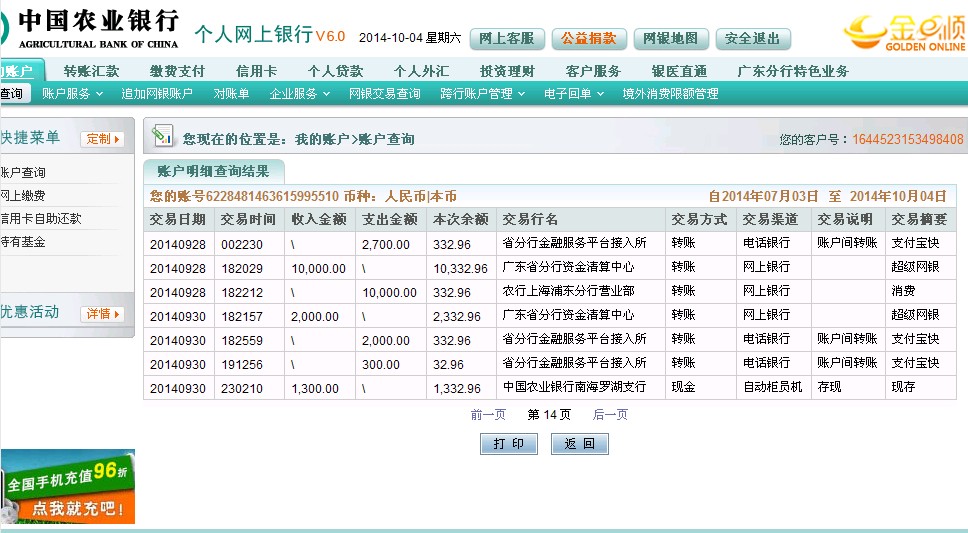Click the Golden Online logo

click(905, 32)
